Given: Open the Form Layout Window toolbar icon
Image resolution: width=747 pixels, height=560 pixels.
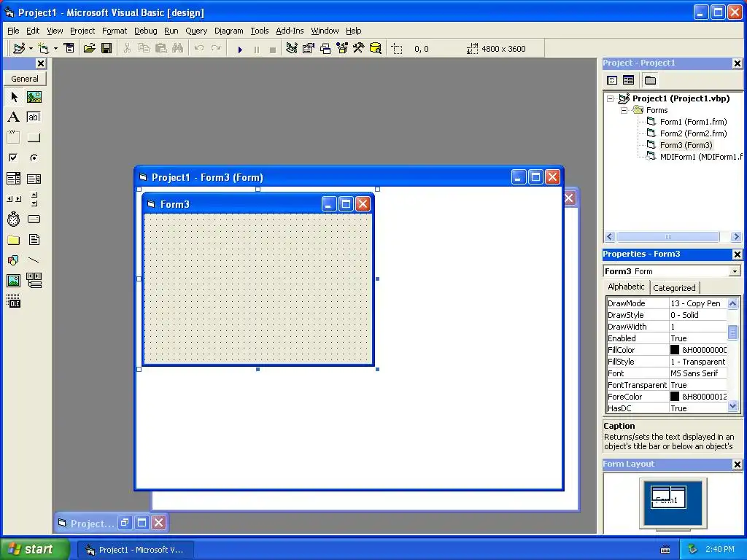Looking at the screenshot, I should [x=325, y=48].
